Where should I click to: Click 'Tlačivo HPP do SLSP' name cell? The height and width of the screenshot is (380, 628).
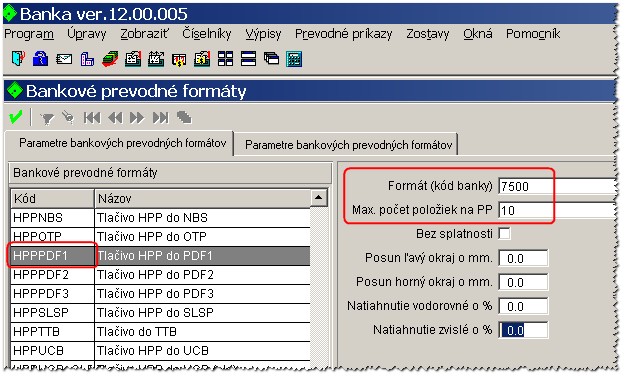point(202,312)
